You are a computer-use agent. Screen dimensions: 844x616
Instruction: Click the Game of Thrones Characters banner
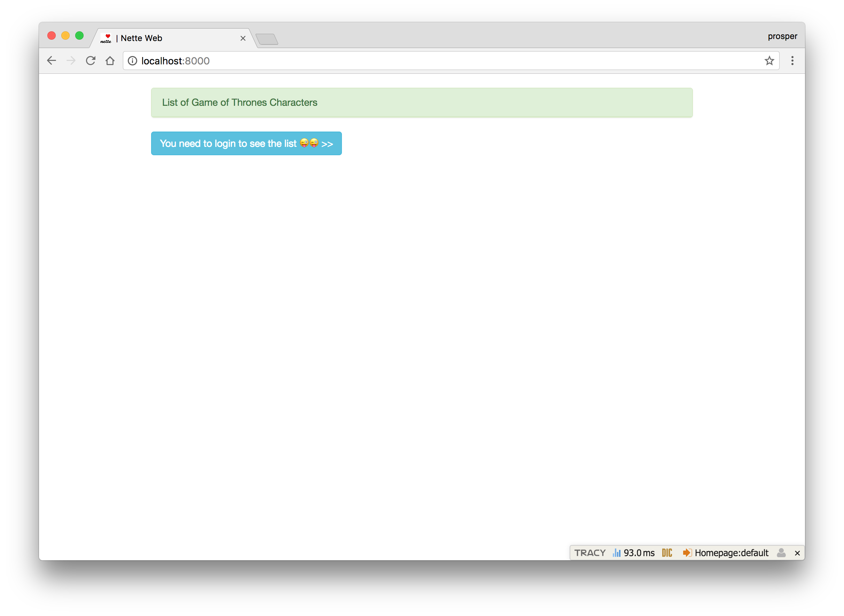tap(421, 103)
